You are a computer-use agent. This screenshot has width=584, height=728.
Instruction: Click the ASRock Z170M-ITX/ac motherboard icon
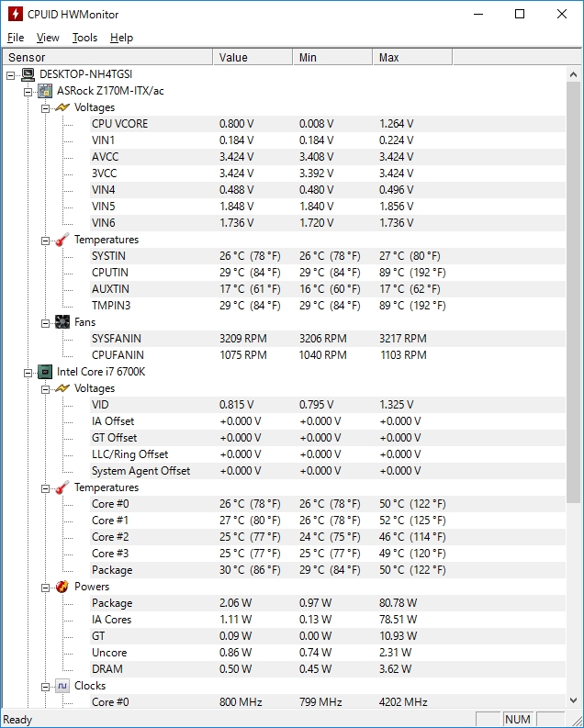(x=45, y=91)
